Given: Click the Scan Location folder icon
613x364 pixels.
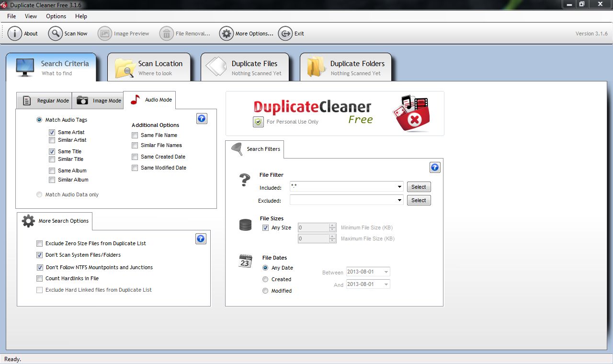Looking at the screenshot, I should tap(125, 68).
